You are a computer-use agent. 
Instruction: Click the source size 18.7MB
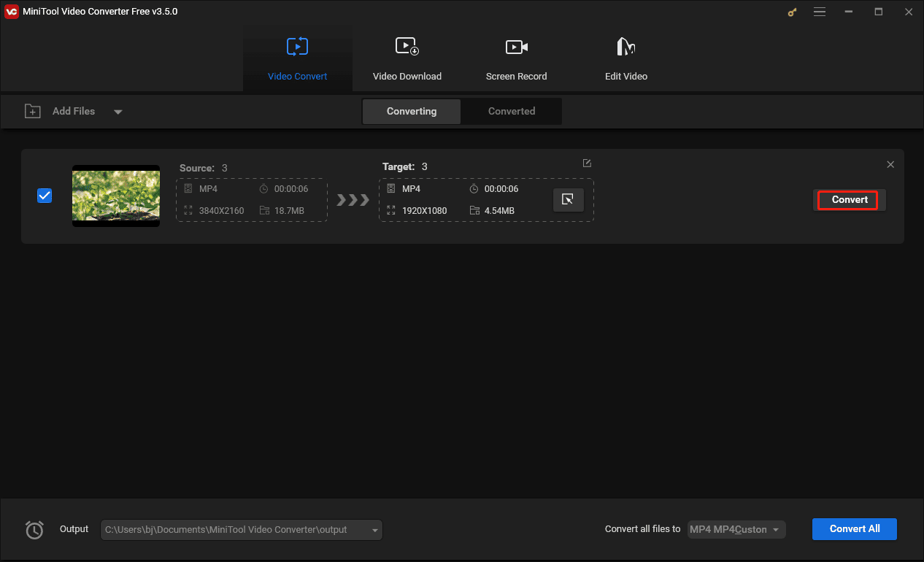click(x=289, y=211)
